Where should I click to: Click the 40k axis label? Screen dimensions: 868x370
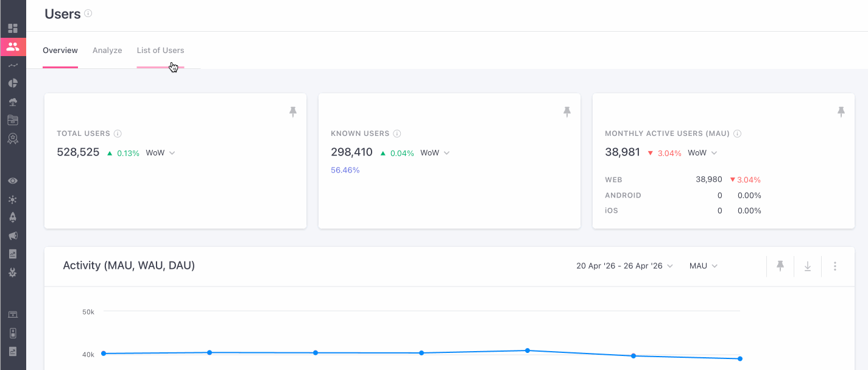click(x=88, y=354)
